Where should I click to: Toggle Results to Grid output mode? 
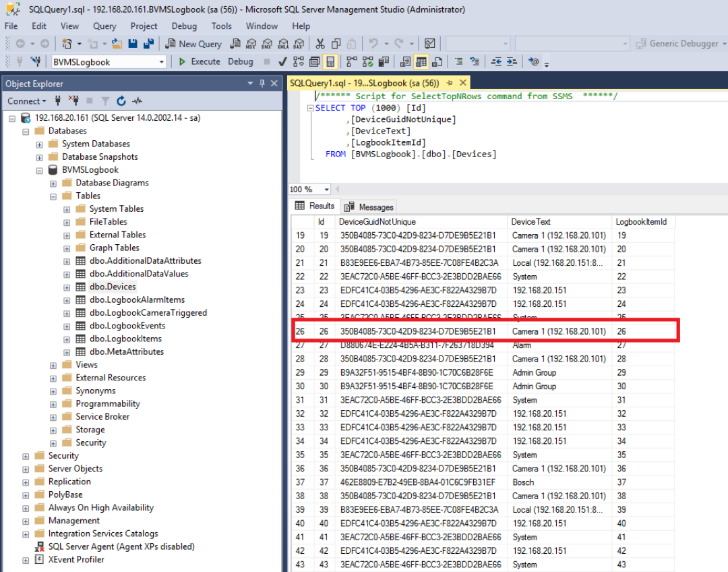point(421,61)
